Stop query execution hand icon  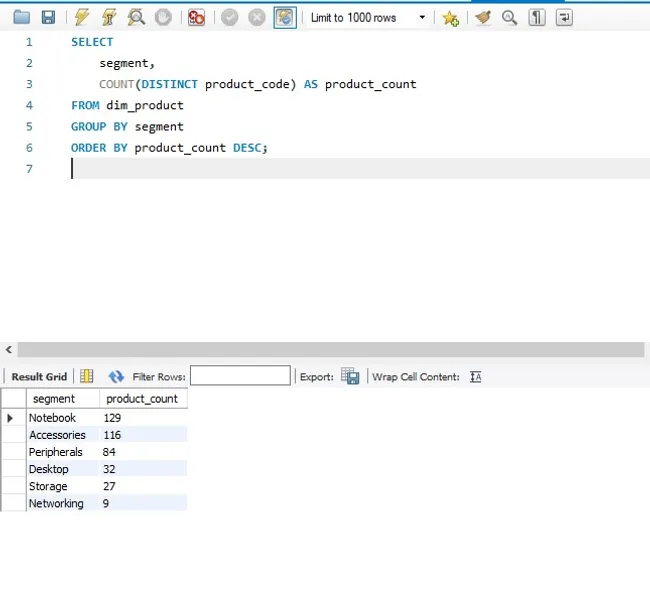163,17
